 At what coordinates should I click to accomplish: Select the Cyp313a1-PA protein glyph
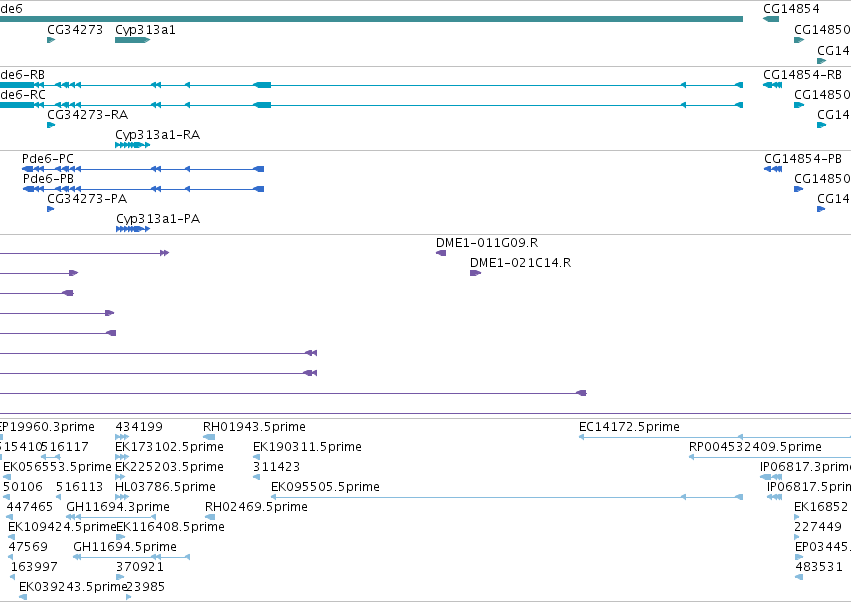click(133, 229)
